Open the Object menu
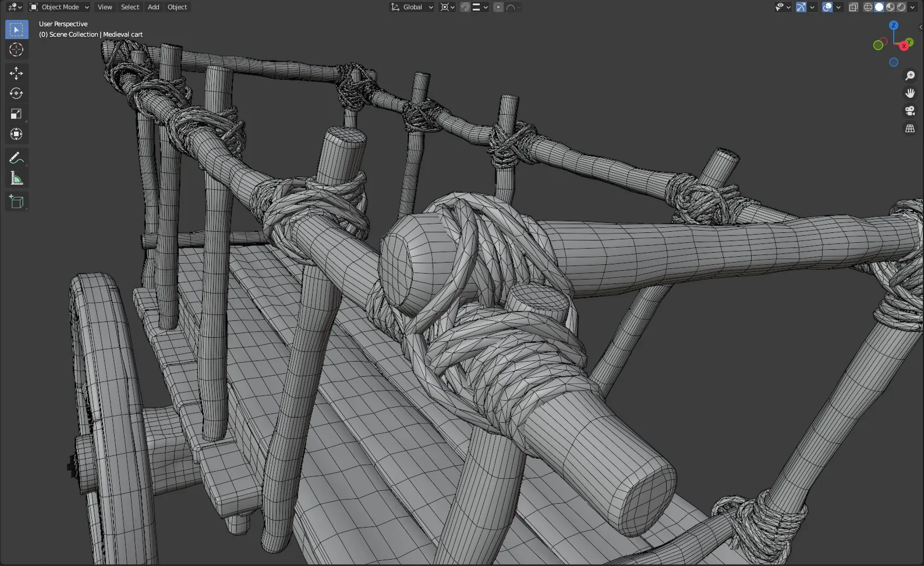 point(177,7)
